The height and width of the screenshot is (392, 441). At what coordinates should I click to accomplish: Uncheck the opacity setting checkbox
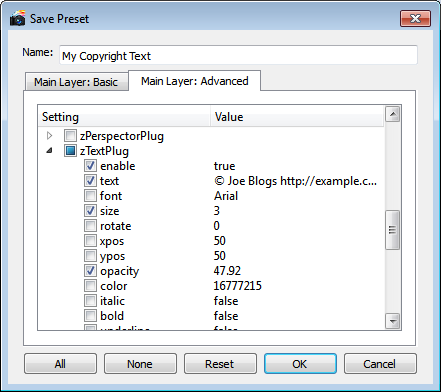pos(90,271)
